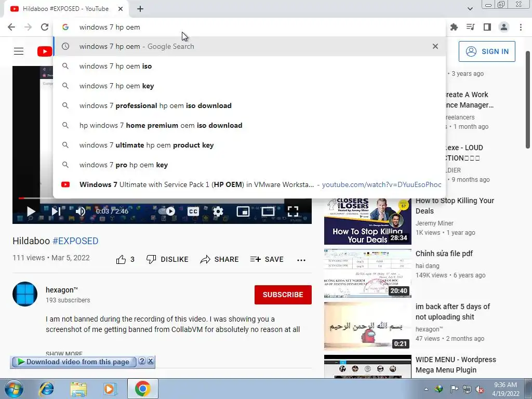Open 'im back after 5 days' video thumbnail
This screenshot has height=399, width=532.
[367, 326]
